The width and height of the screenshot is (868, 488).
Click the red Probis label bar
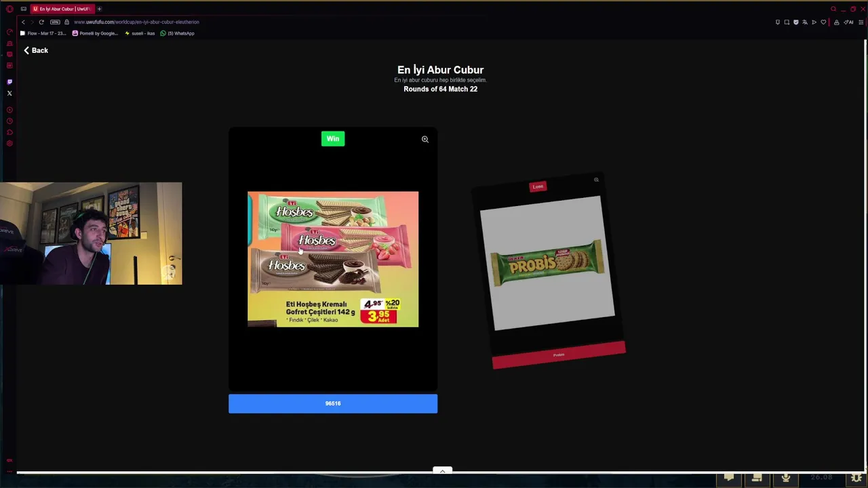click(x=559, y=355)
